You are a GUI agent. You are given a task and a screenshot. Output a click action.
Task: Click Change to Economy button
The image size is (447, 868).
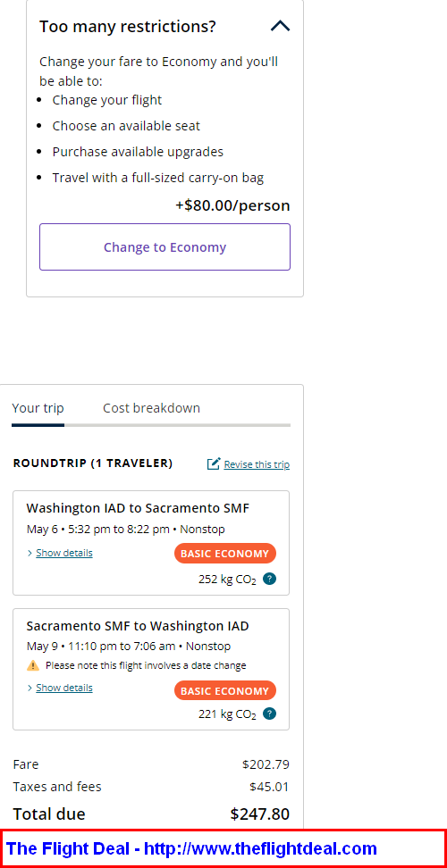[164, 246]
